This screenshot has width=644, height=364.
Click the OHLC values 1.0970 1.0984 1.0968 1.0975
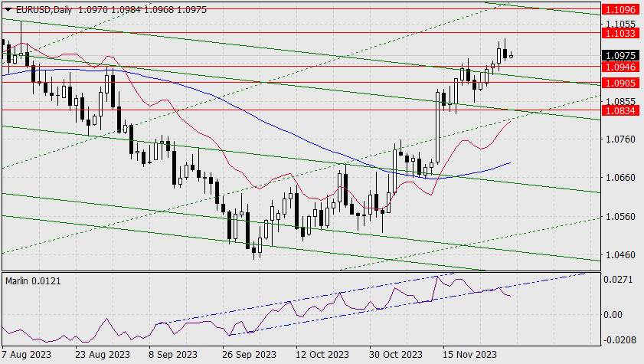tap(142, 10)
